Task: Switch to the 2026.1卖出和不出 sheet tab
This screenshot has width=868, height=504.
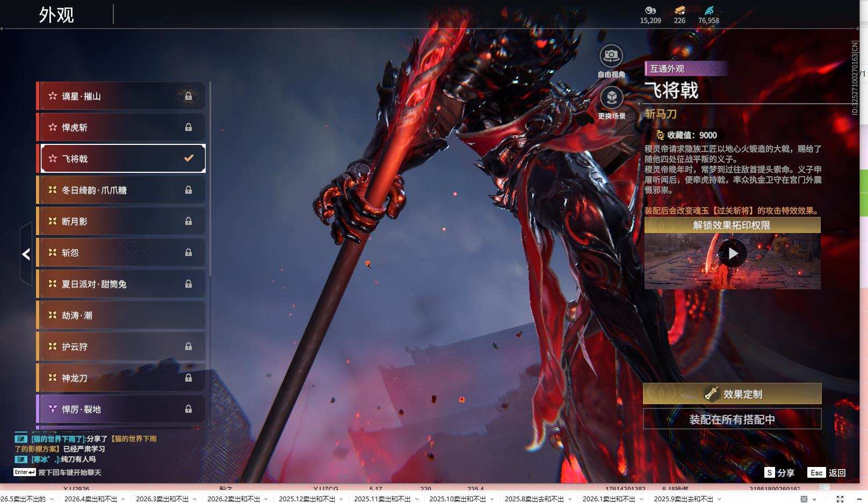Action: (609, 499)
